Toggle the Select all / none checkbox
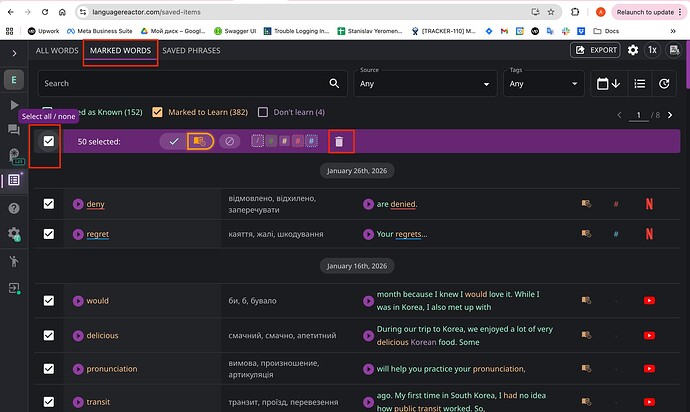Viewport: 690px width, 412px height. 48,142
